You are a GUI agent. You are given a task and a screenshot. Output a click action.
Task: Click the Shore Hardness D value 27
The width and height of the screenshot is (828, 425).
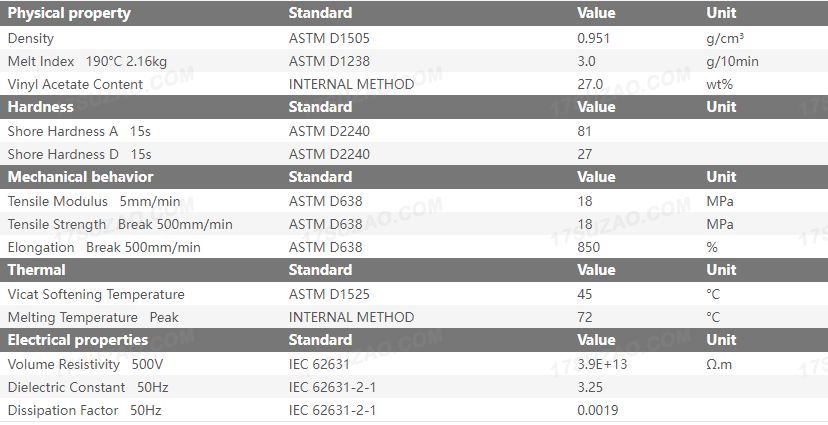coord(585,154)
